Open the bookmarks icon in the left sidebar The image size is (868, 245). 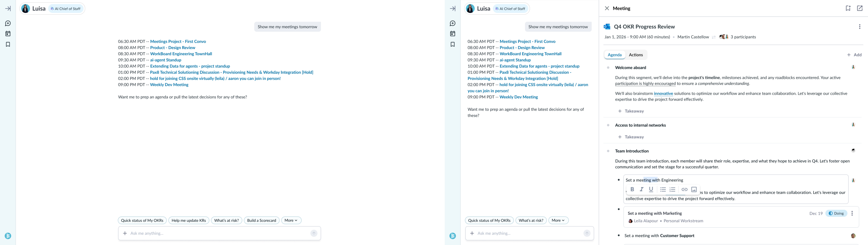click(x=8, y=44)
